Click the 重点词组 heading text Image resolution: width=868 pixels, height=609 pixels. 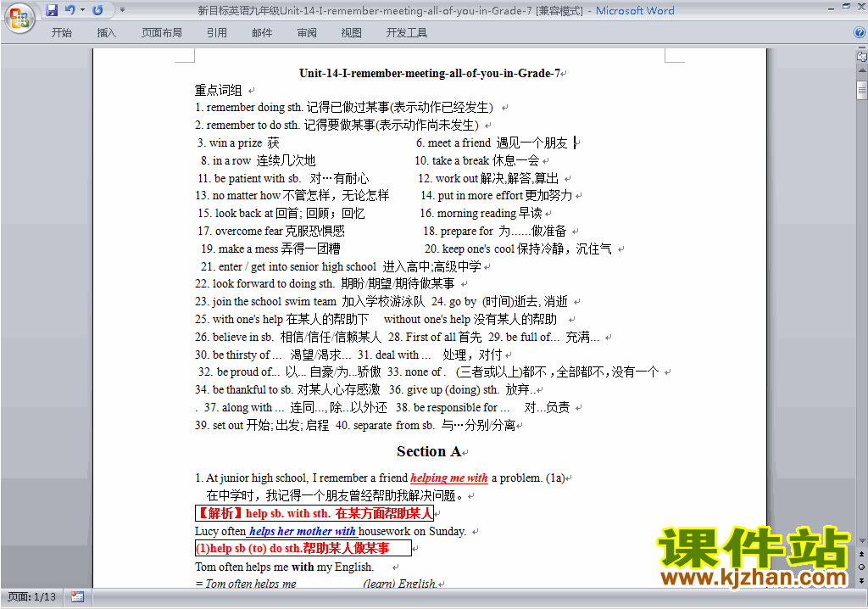click(218, 90)
